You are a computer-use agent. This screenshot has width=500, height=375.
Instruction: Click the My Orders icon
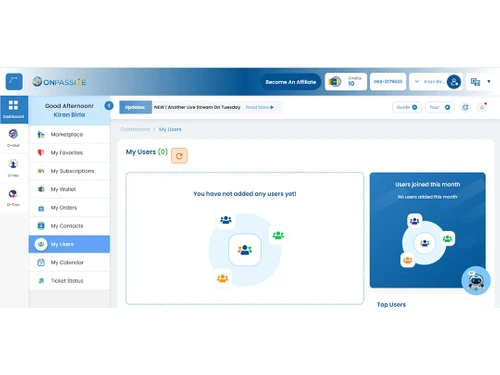41,208
